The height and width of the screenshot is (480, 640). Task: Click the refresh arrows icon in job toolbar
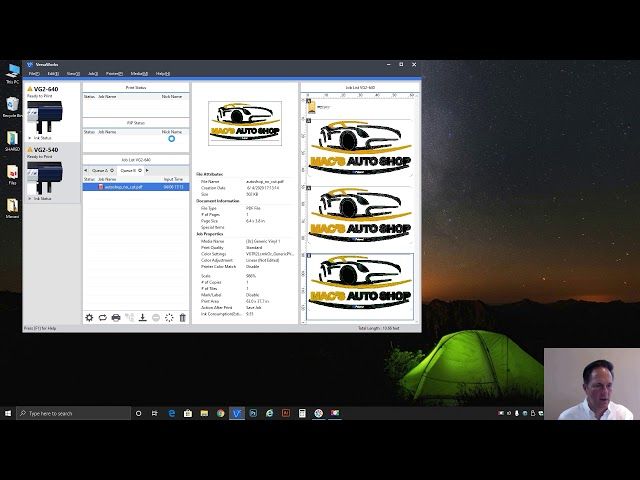click(x=102, y=317)
